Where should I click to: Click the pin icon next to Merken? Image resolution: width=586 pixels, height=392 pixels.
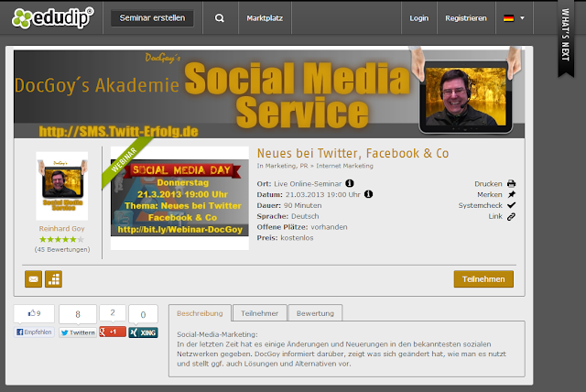511,194
